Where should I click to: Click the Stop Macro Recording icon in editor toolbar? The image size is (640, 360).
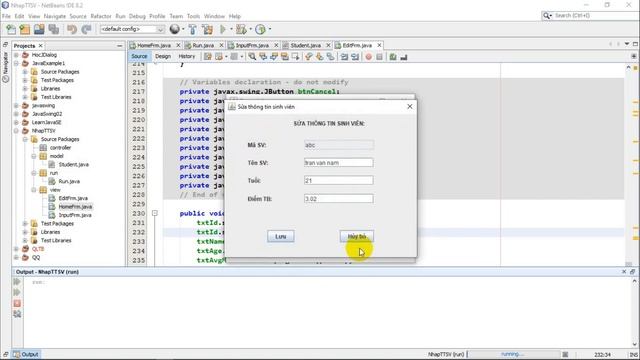point(380,57)
